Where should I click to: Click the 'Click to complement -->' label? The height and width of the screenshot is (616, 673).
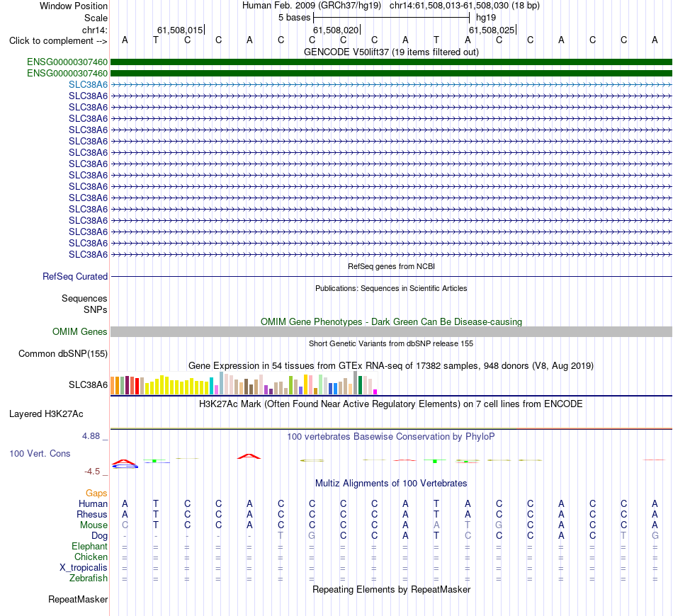pyautogui.click(x=58, y=41)
